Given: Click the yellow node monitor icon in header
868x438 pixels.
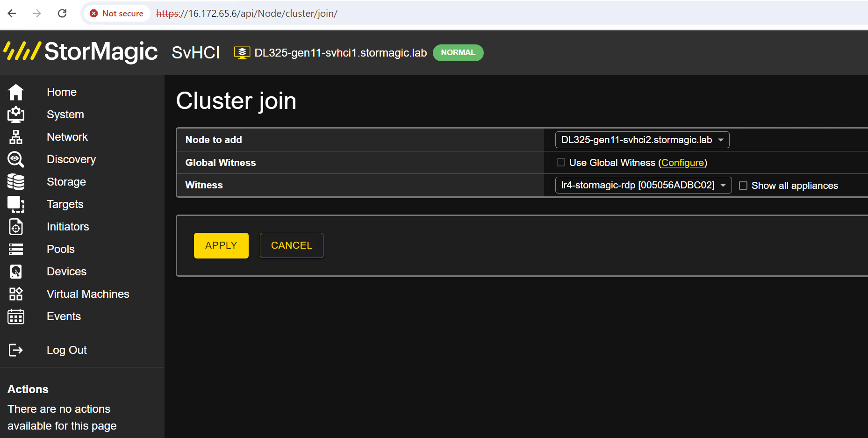Looking at the screenshot, I should [x=242, y=53].
